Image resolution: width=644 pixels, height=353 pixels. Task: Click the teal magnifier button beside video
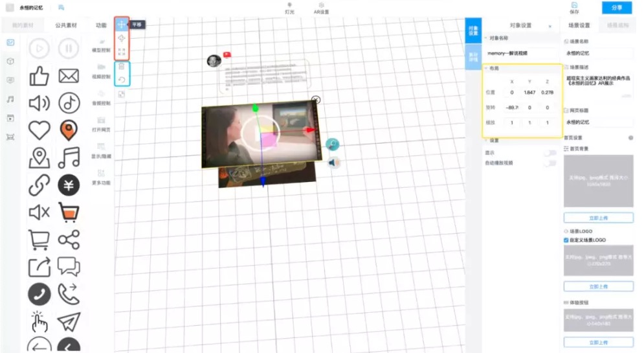click(x=332, y=144)
